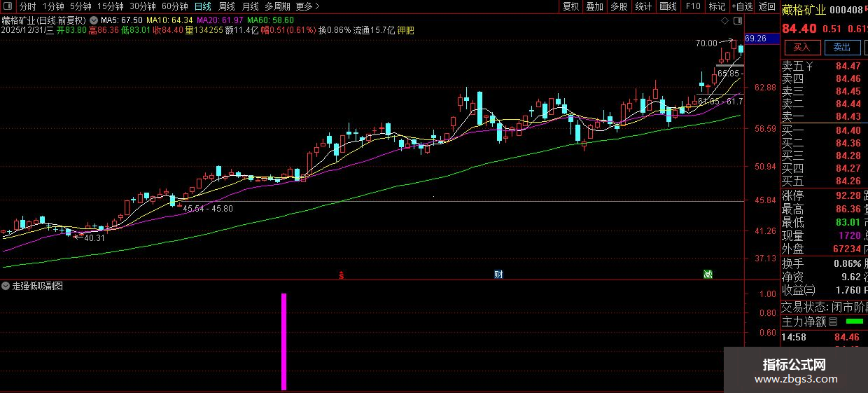Click the green 减 marker on timeline
868x393 pixels.
coord(708,275)
